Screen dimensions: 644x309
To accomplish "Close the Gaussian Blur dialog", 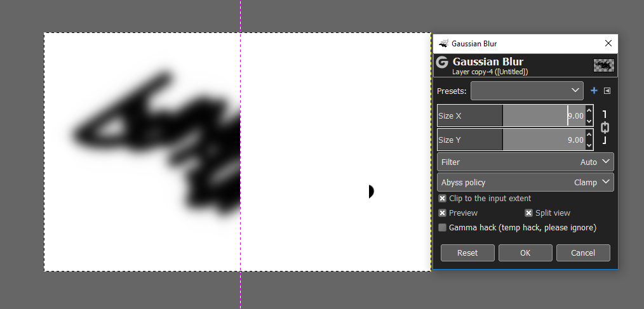I will (608, 44).
